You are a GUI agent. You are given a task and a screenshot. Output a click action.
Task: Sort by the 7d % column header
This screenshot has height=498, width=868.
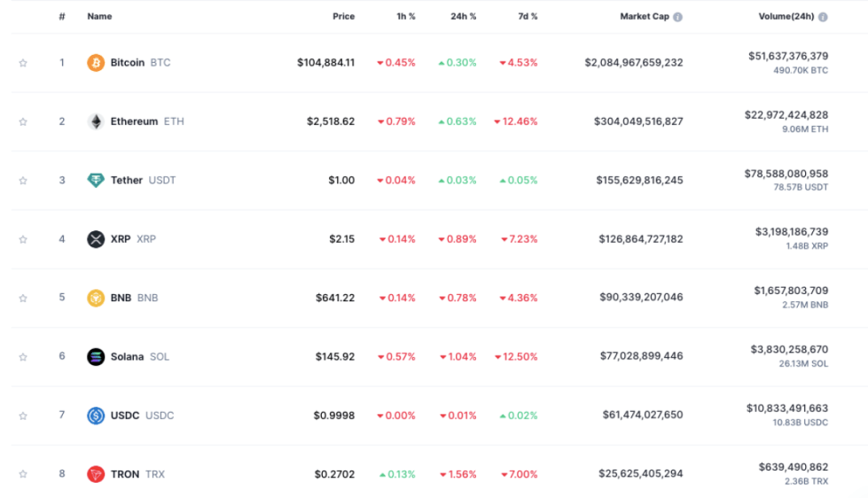pos(528,17)
